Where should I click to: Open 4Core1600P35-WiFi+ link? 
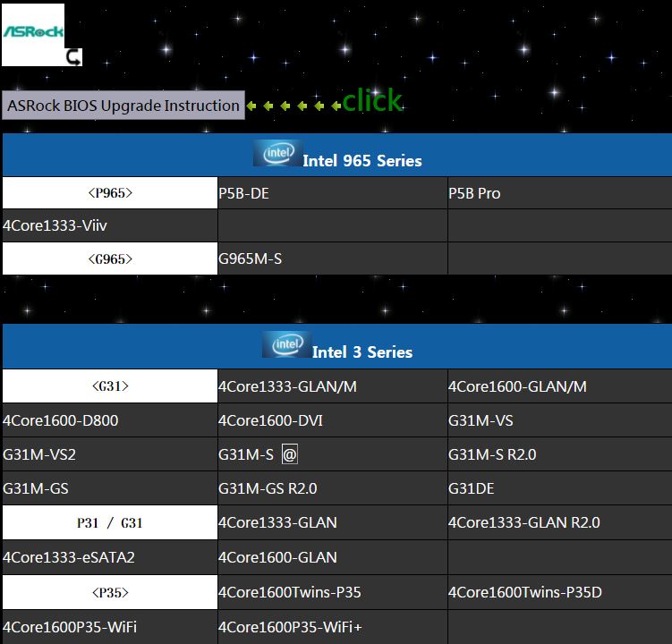point(290,627)
